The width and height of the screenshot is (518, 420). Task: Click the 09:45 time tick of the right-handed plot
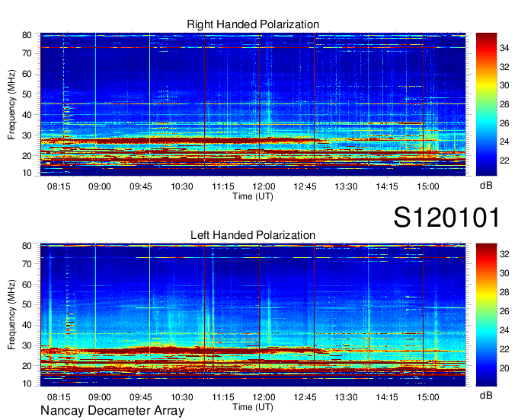[x=141, y=186]
